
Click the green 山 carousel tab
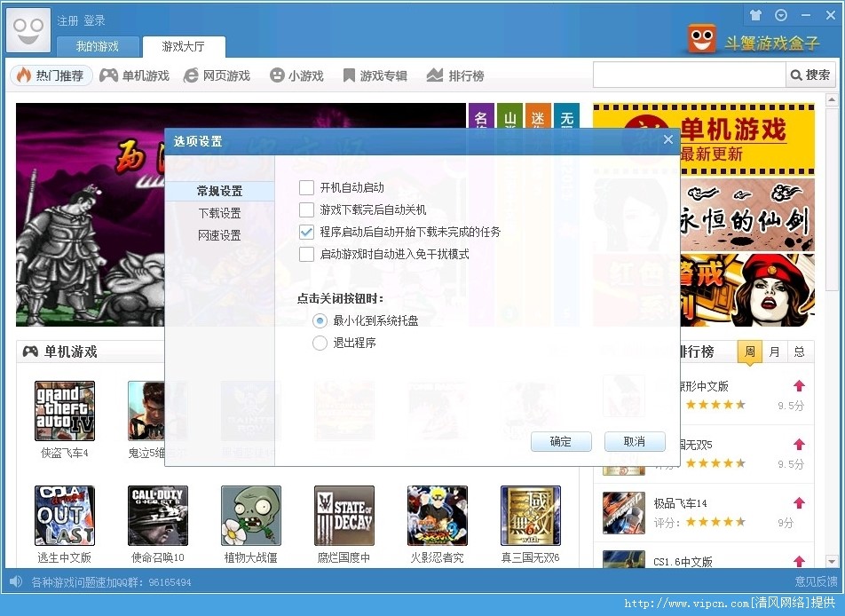509,115
